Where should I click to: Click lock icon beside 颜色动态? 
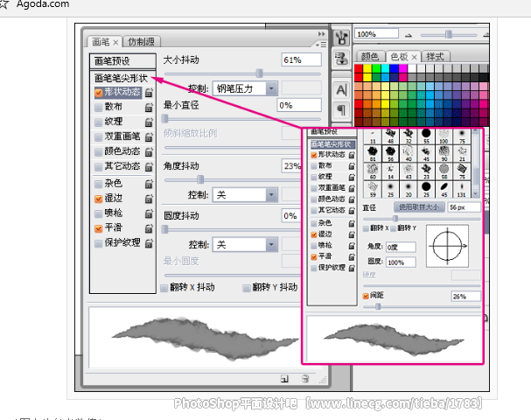pyautogui.click(x=149, y=151)
